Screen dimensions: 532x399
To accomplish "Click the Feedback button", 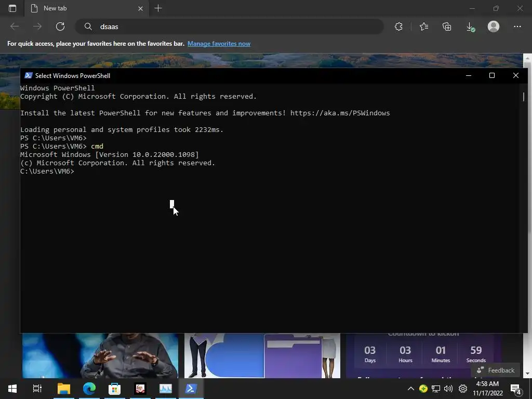I will click(x=496, y=370).
